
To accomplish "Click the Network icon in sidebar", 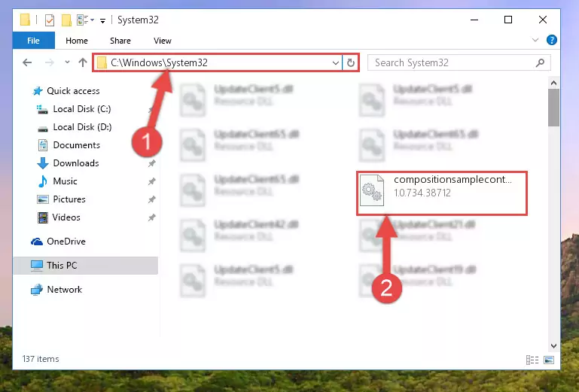I will coord(37,290).
